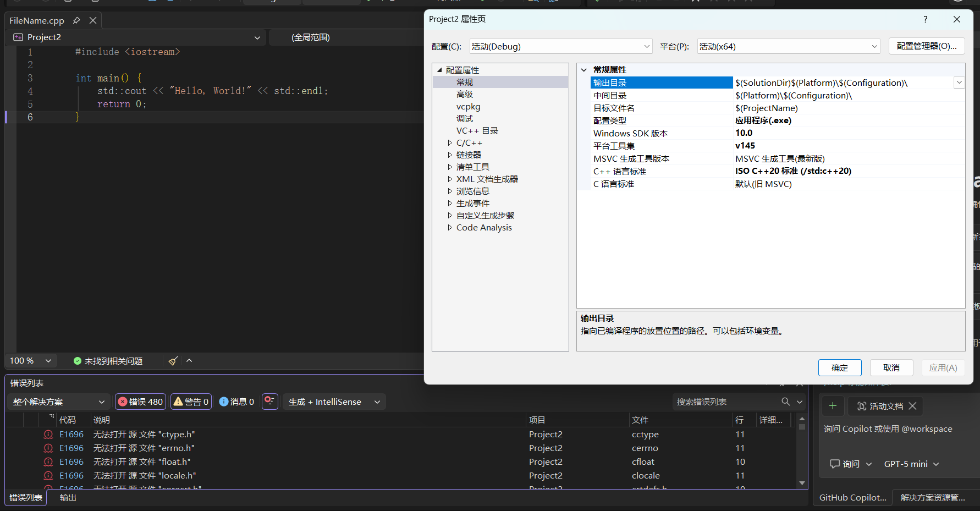980x511 pixels.
Task: Select the 目标文件名 property row
Action: 778,108
